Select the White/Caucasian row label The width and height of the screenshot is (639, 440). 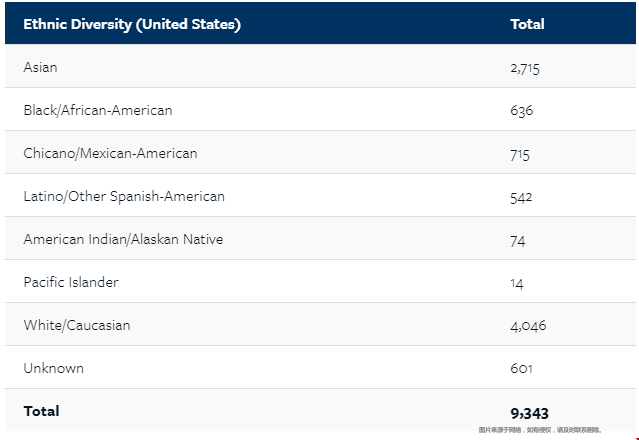point(77,325)
